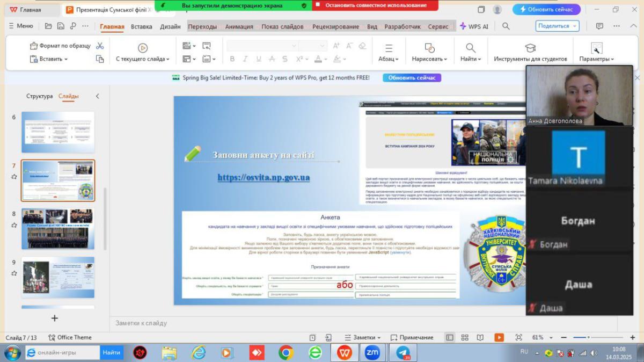Switch to slide sorter grid view
This screenshot has width=644, height=362.
point(465,337)
